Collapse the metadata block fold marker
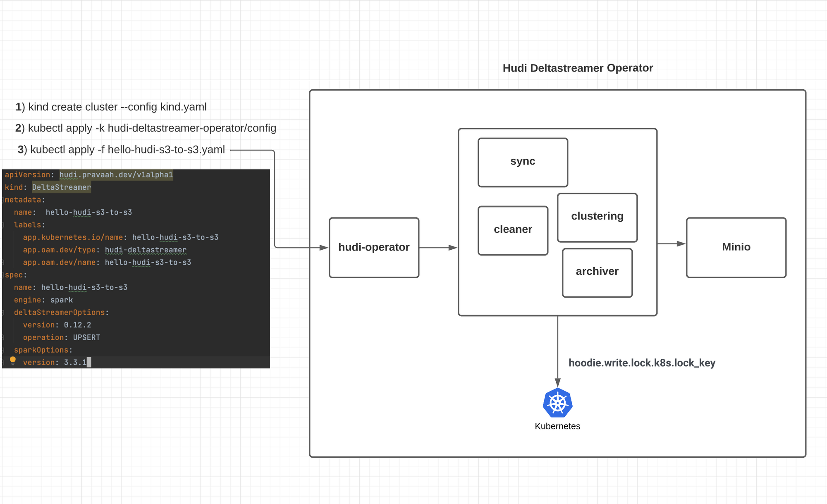Screen dimensions: 827x504 tap(2, 200)
